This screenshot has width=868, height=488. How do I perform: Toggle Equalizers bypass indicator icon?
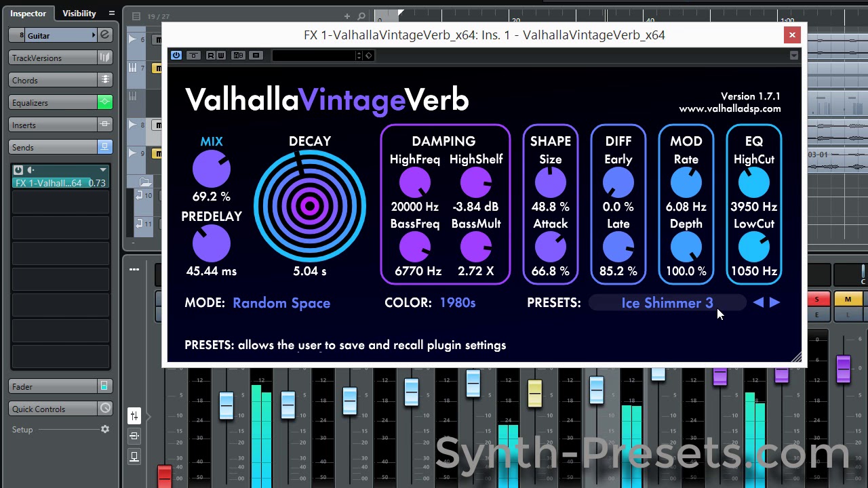coord(105,102)
